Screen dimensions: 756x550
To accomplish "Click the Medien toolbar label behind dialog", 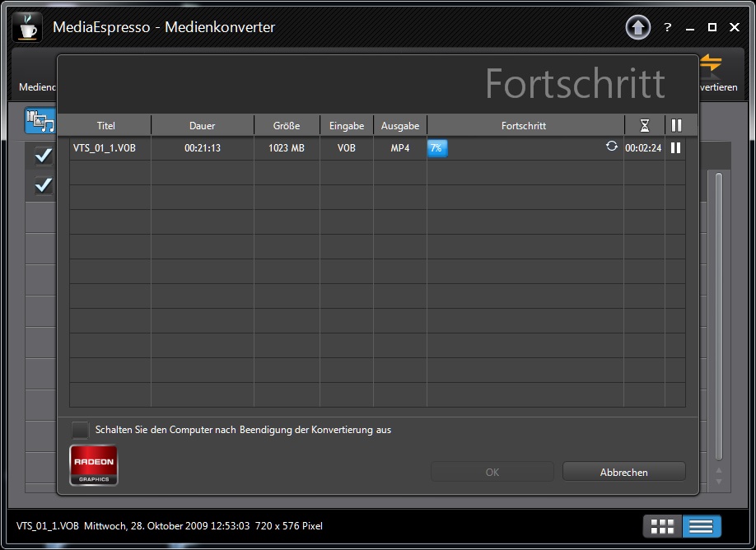I will [37, 87].
